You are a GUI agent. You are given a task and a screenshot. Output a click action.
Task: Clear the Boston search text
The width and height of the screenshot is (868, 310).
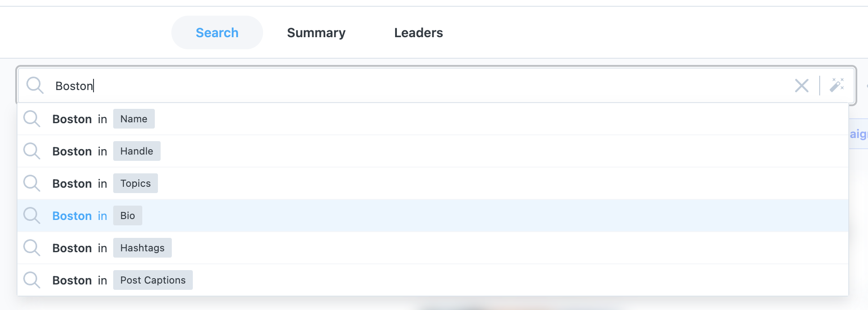(x=801, y=86)
